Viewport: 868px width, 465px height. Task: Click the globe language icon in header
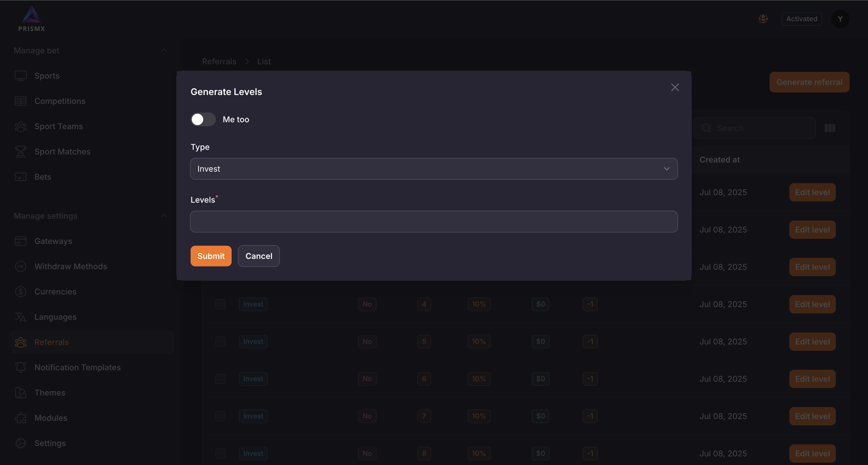763,19
